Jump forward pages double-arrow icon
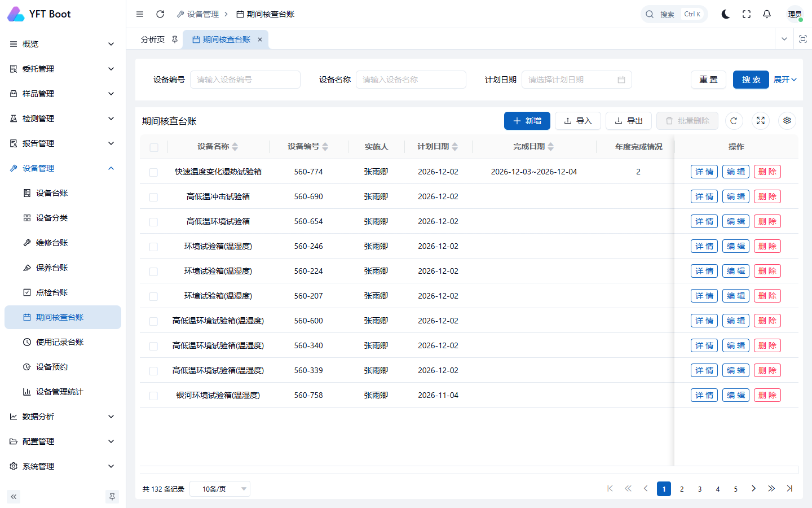Screen dimensions: 812x508 [771, 489]
